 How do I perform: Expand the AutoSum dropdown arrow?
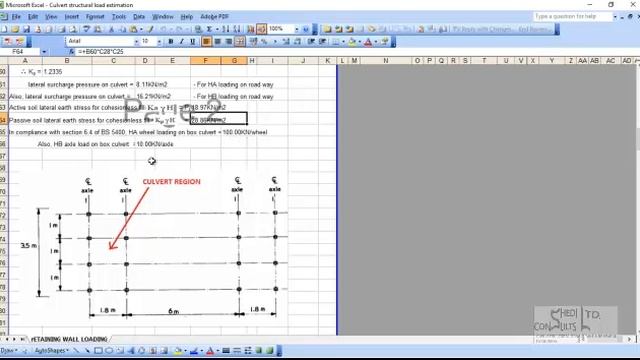(217, 29)
